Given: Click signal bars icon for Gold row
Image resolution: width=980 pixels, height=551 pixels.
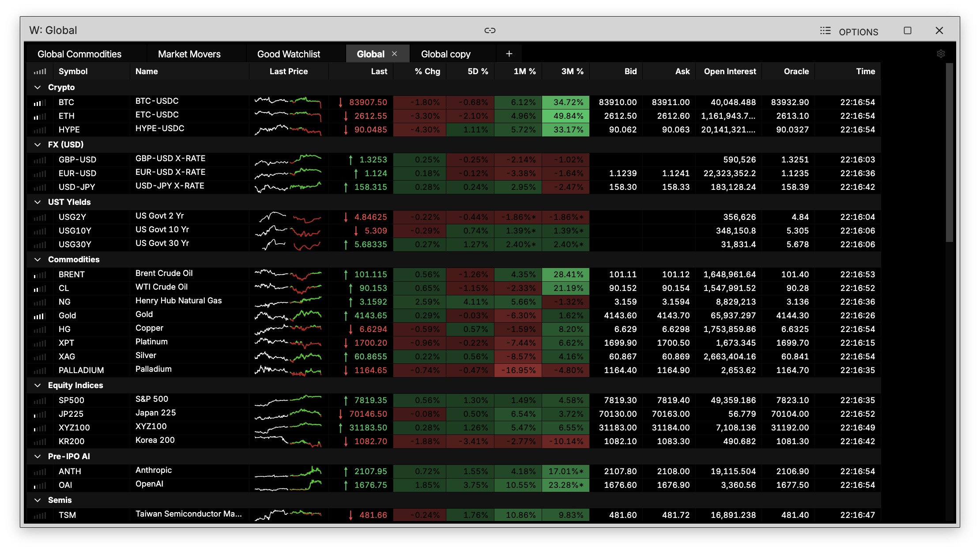Looking at the screenshot, I should coord(40,316).
